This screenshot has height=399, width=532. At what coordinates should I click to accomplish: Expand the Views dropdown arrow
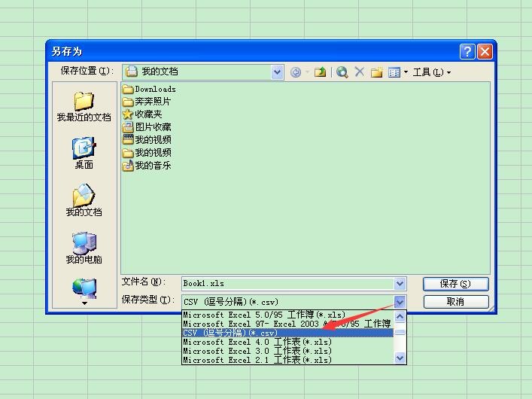[406, 72]
